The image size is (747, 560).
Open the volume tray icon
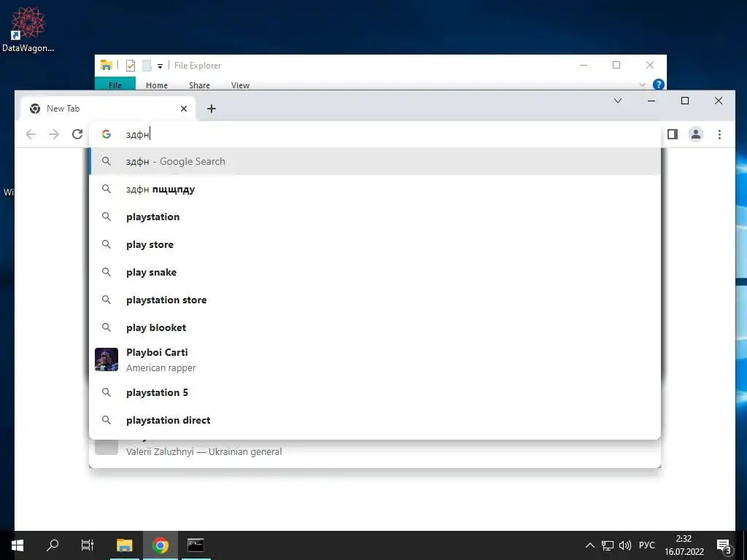pyautogui.click(x=624, y=545)
